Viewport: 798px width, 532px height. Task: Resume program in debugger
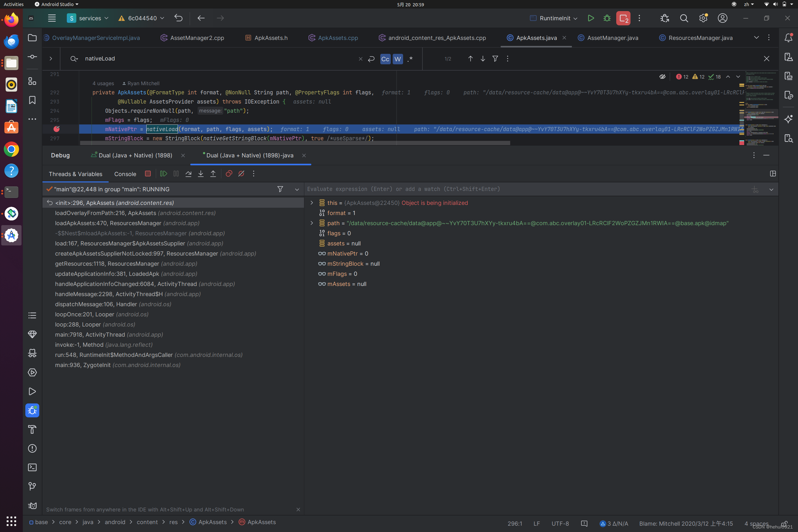163,174
